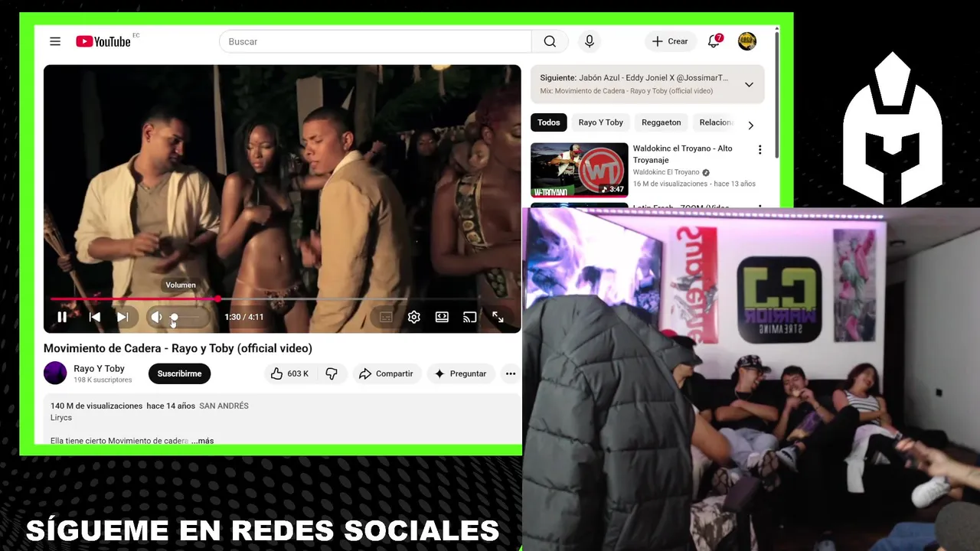Image resolution: width=980 pixels, height=551 pixels.
Task: Open the three-dot more actions menu below video
Action: point(511,373)
